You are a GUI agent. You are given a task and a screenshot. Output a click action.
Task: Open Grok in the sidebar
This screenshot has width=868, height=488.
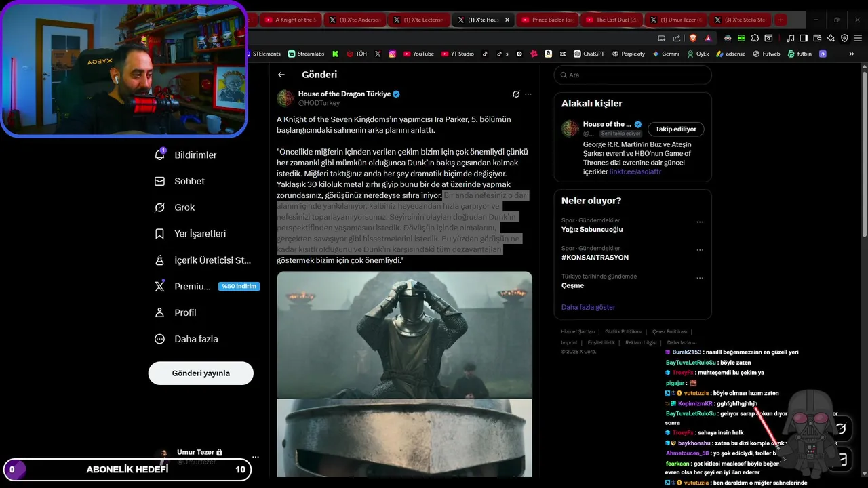click(x=175, y=207)
